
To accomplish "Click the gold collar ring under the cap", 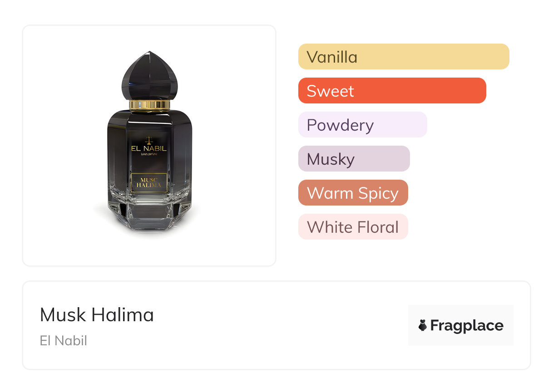I will 149,105.
